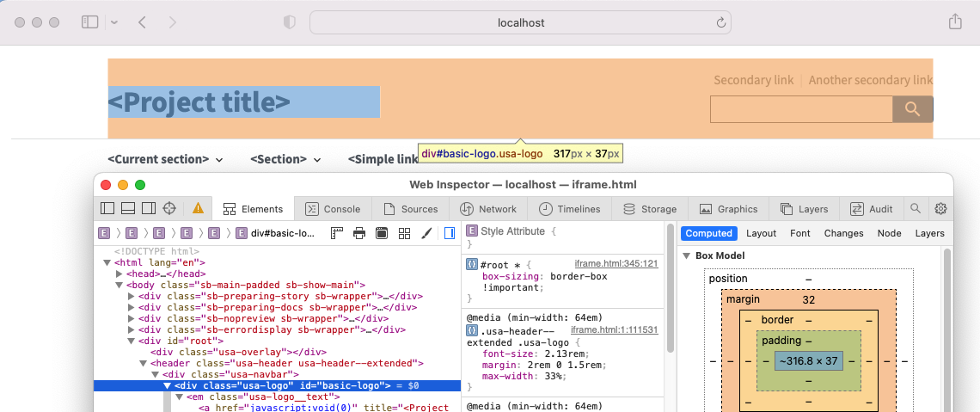Open the Sources tab
The width and height of the screenshot is (980, 412).
point(411,209)
